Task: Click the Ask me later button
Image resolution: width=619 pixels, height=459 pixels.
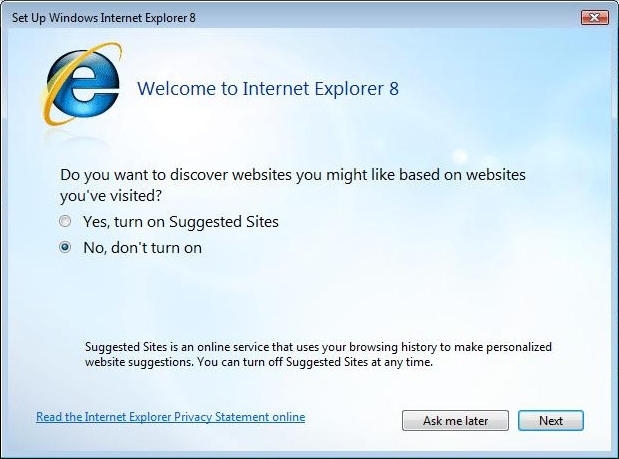Action: pyautogui.click(x=455, y=421)
